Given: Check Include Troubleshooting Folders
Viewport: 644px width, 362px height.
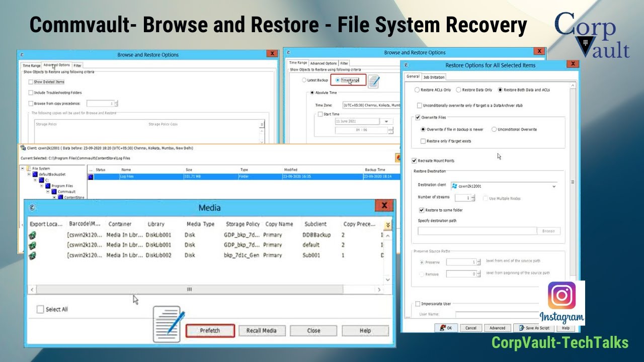Looking at the screenshot, I should pyautogui.click(x=31, y=93).
